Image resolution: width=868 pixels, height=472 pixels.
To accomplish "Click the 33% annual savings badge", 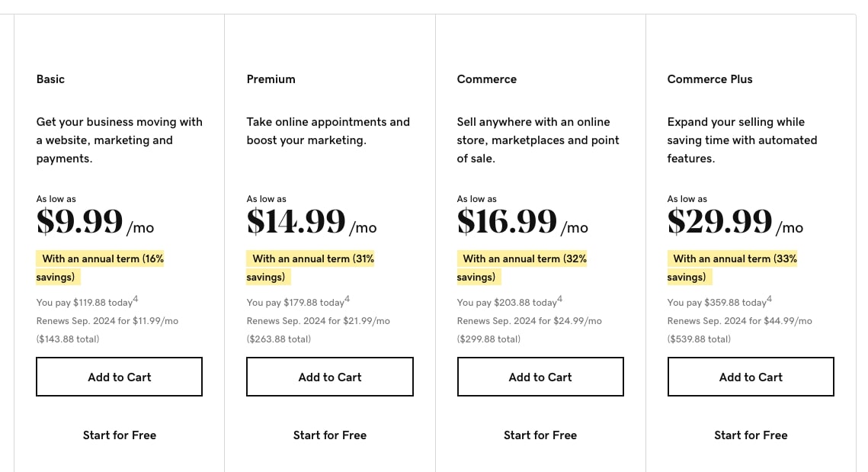I will coord(732,268).
